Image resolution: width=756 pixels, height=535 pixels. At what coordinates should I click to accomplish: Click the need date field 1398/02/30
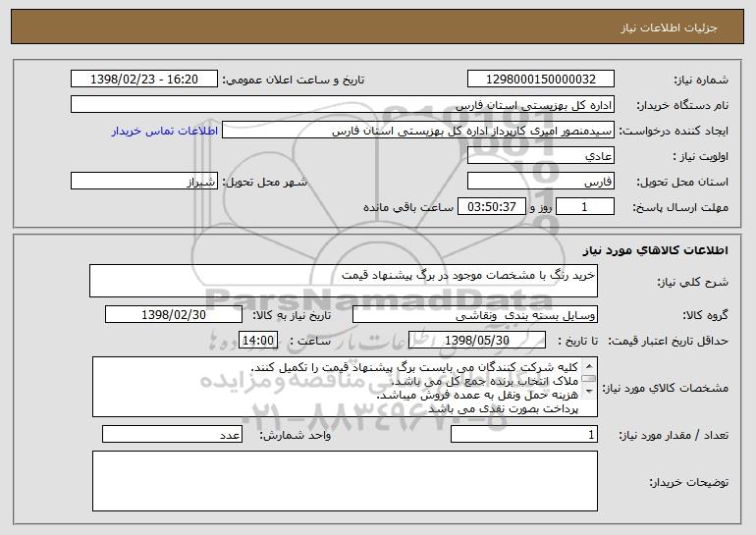(x=174, y=315)
